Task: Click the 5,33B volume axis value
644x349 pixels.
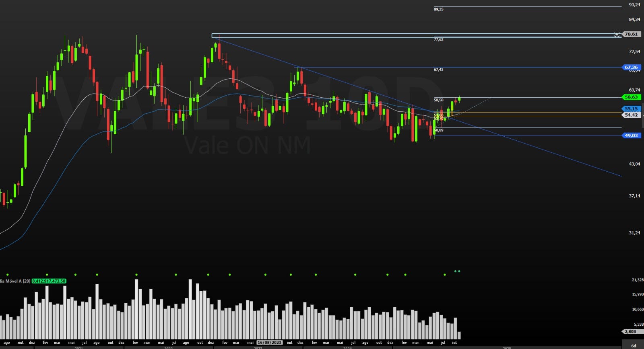Action: (639, 324)
